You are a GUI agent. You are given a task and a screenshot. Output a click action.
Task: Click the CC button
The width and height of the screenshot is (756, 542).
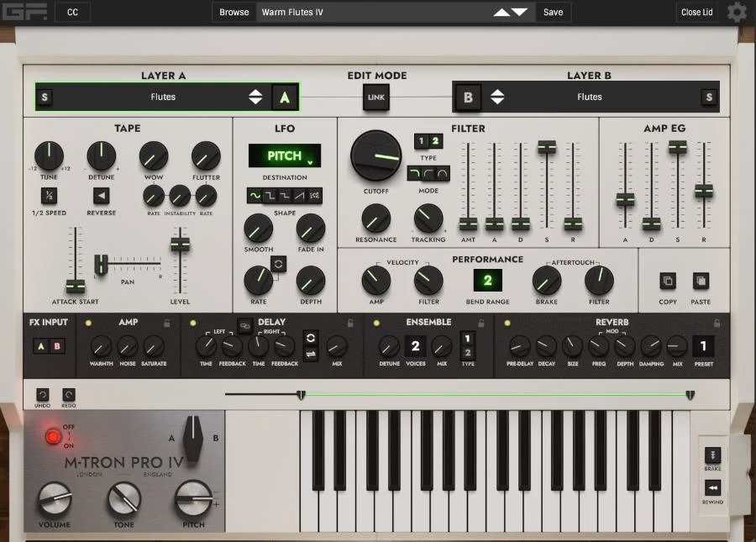pyautogui.click(x=73, y=12)
